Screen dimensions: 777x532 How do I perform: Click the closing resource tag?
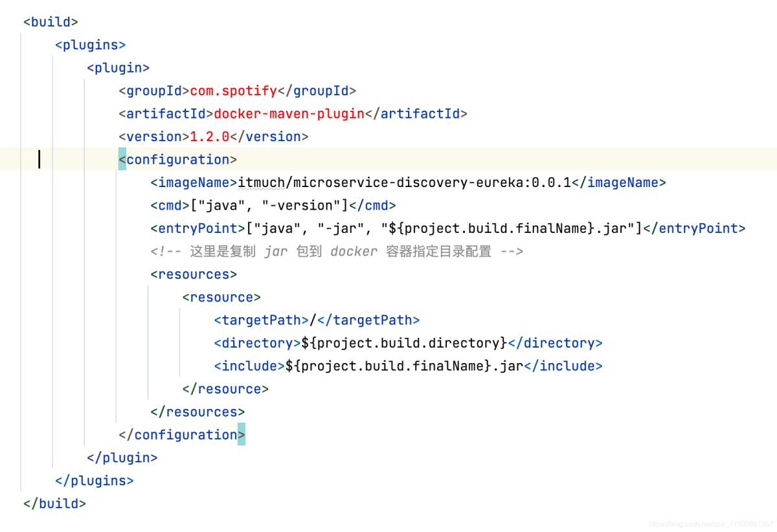(x=225, y=389)
